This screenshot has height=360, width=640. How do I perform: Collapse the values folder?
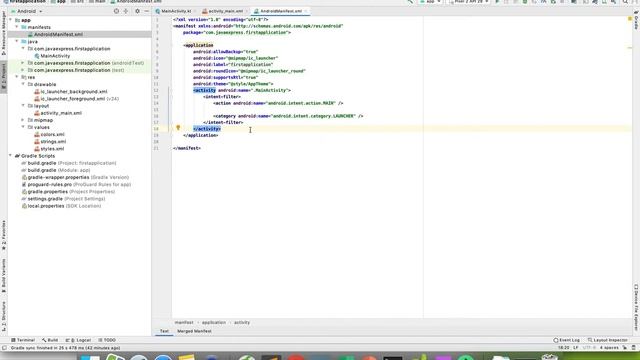tap(23, 127)
